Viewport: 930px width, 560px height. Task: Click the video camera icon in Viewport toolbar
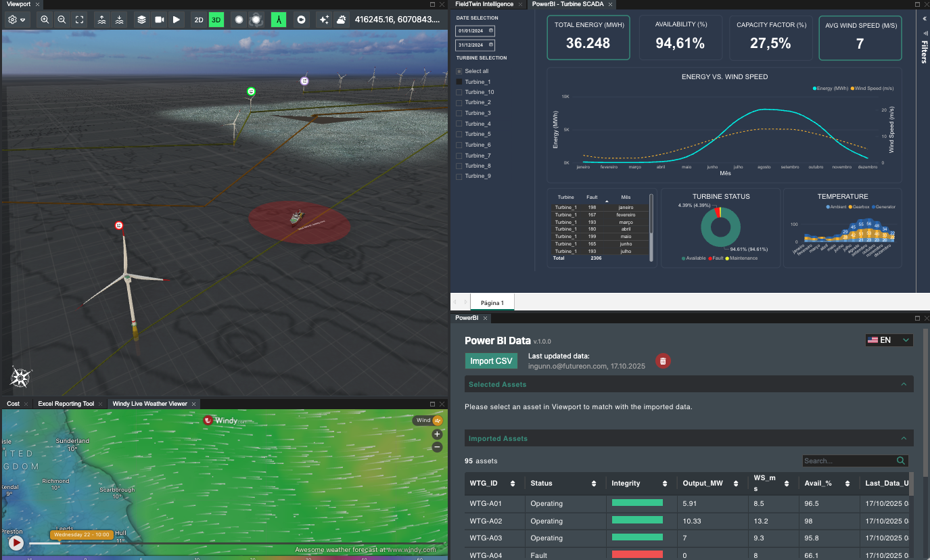coord(159,20)
